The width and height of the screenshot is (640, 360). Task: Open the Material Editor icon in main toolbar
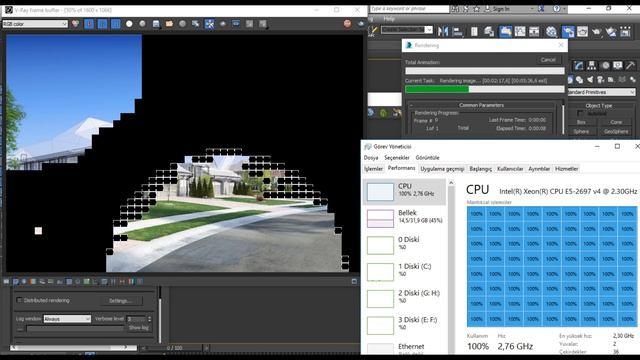(x=551, y=31)
